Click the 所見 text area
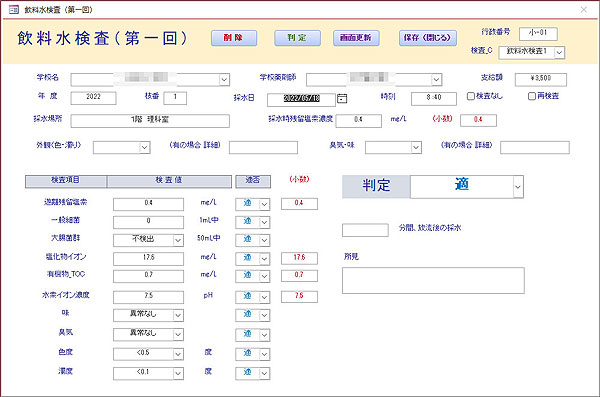This screenshot has height=397, width=600. click(x=433, y=281)
